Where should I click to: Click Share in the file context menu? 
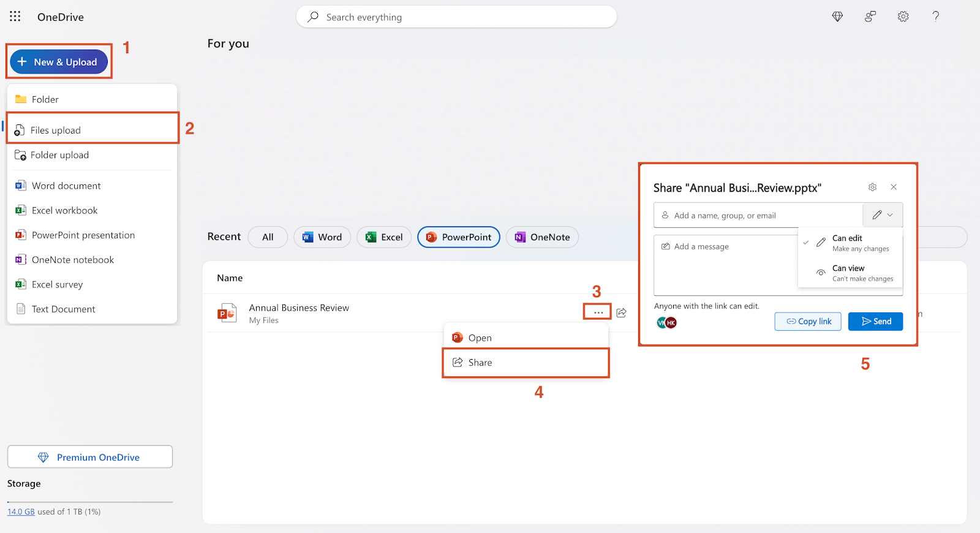point(526,363)
